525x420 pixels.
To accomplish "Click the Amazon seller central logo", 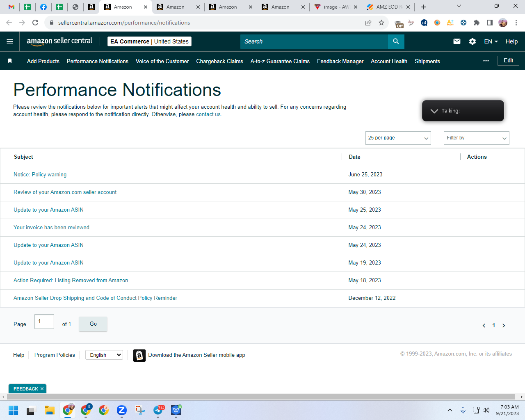I will click(59, 41).
